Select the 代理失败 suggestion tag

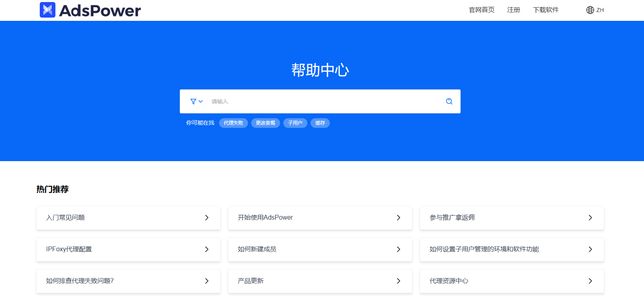(234, 123)
